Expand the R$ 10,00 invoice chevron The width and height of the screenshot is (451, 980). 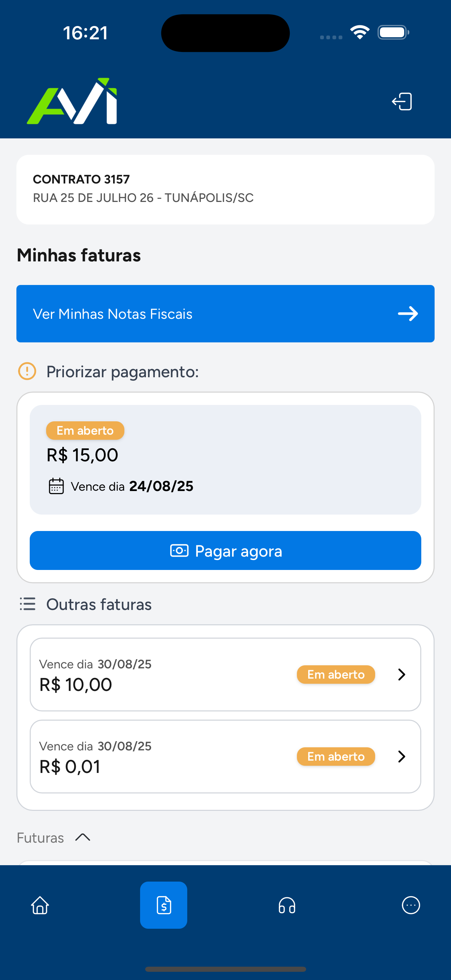[401, 674]
